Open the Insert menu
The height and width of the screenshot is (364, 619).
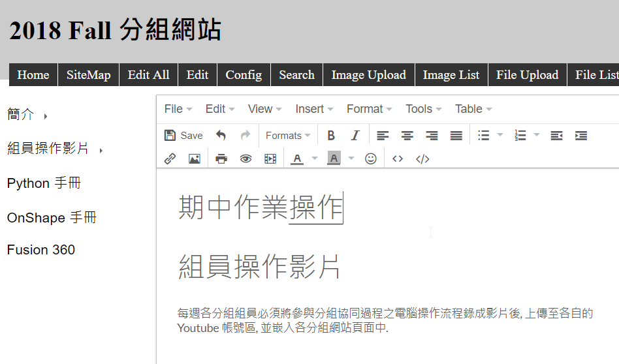pos(314,109)
